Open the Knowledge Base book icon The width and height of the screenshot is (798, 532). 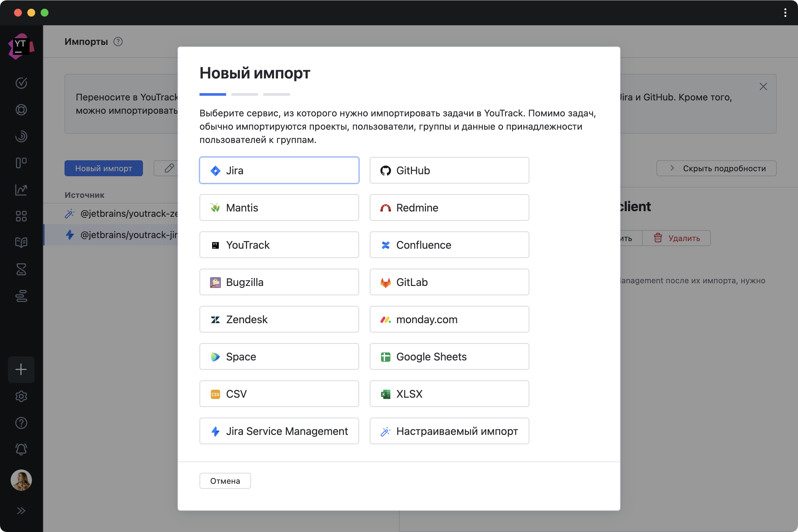pyautogui.click(x=21, y=243)
